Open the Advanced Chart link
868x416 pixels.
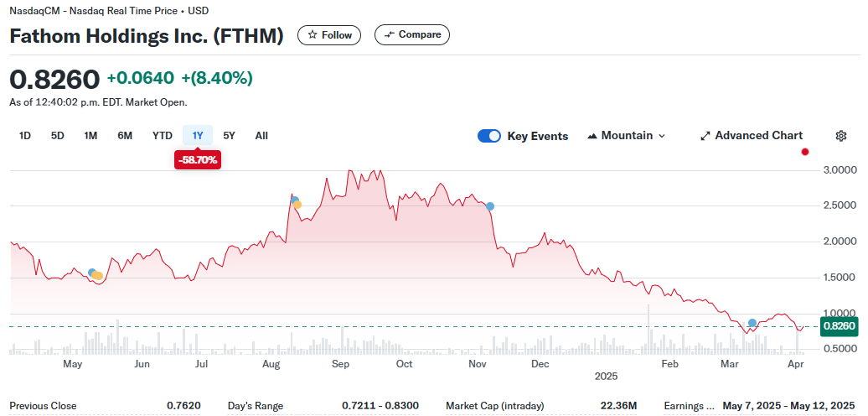pyautogui.click(x=752, y=136)
